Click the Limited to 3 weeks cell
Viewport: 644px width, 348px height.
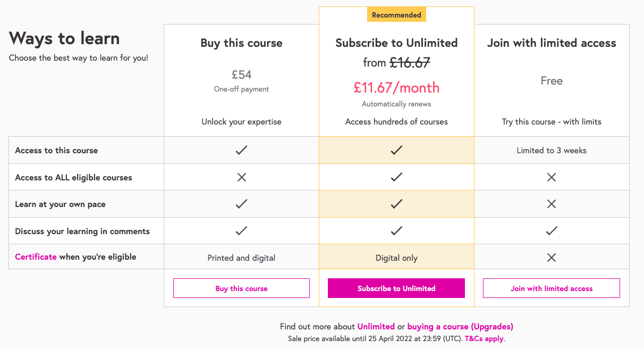tap(552, 151)
